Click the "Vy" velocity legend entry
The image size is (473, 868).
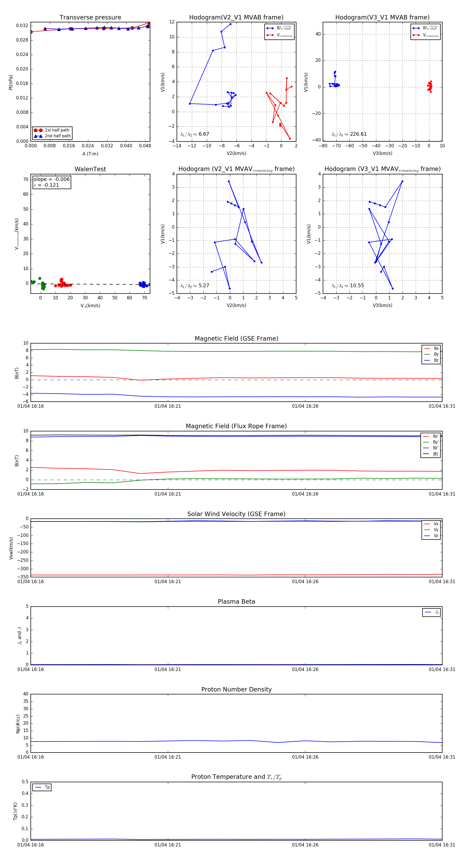pos(431,530)
